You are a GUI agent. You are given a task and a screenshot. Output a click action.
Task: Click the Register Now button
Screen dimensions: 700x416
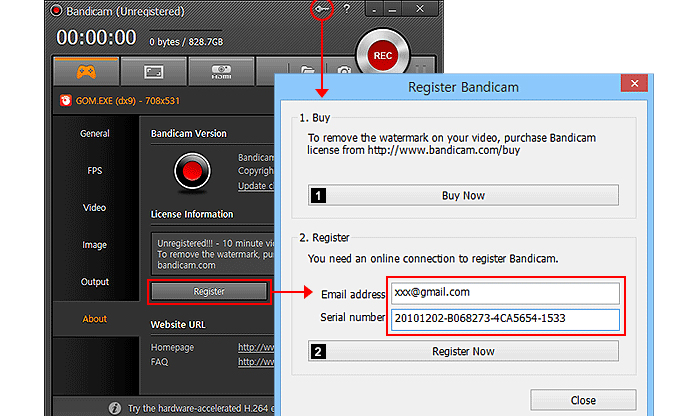(463, 351)
